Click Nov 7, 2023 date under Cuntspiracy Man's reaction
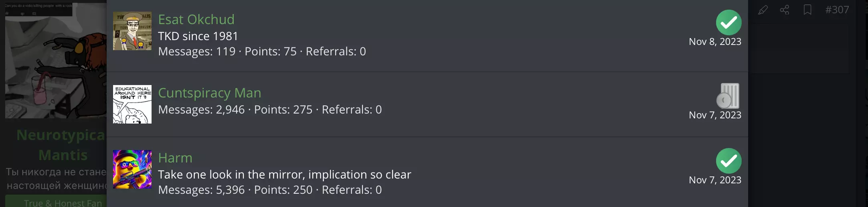This screenshot has height=207, width=868. click(715, 115)
